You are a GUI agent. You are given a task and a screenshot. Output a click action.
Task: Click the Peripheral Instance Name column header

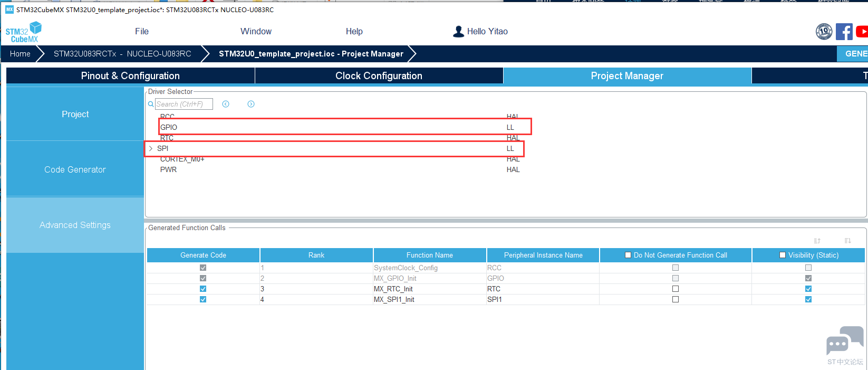543,255
